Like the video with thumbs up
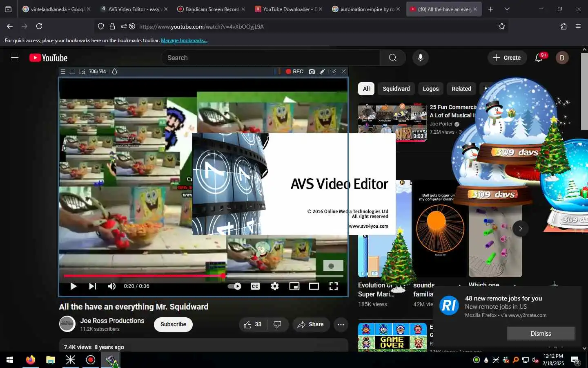The height and width of the screenshot is (368, 588). point(252,325)
